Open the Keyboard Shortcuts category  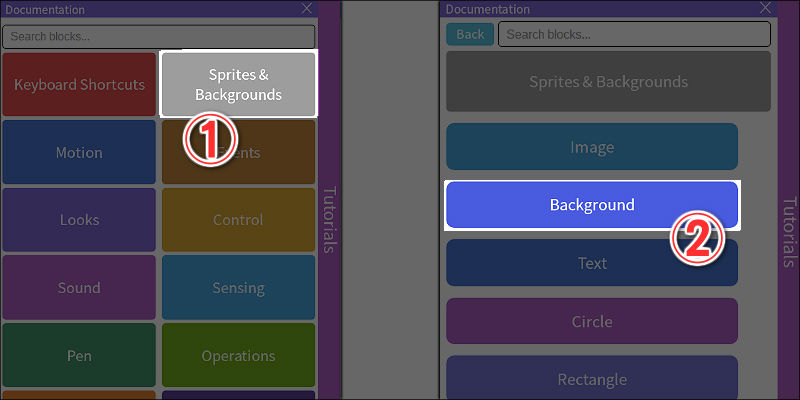pos(79,84)
